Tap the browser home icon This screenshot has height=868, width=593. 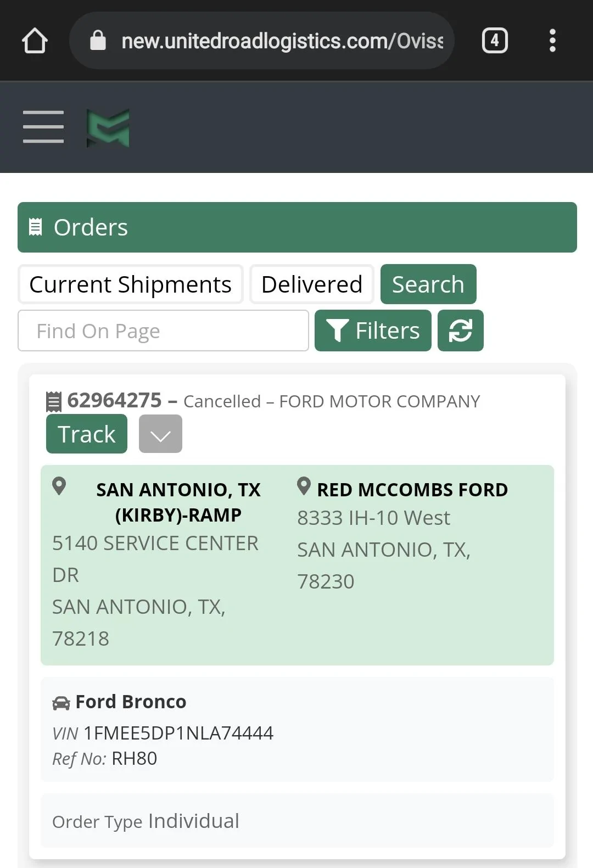click(35, 41)
